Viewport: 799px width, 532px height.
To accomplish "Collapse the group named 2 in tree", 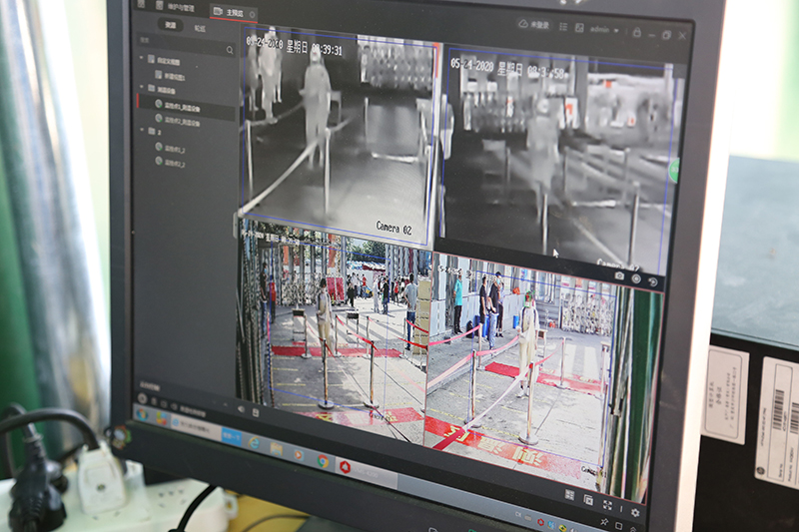I will click(142, 131).
